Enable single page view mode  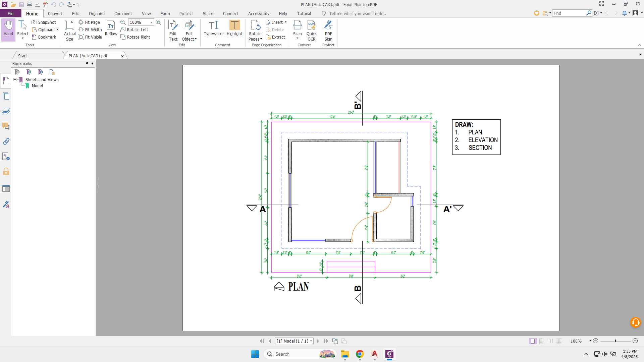click(x=533, y=341)
